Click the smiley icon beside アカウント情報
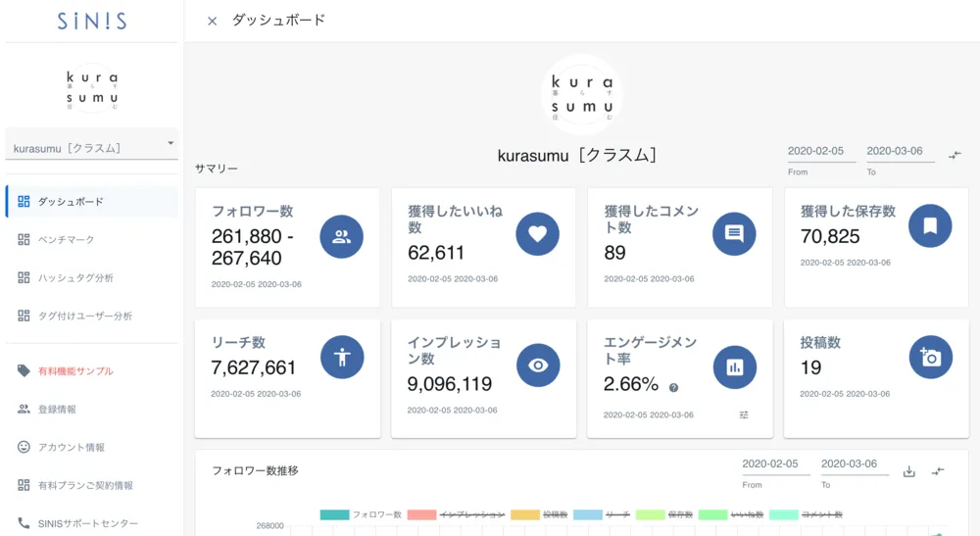The width and height of the screenshot is (980, 536). pyautogui.click(x=24, y=447)
